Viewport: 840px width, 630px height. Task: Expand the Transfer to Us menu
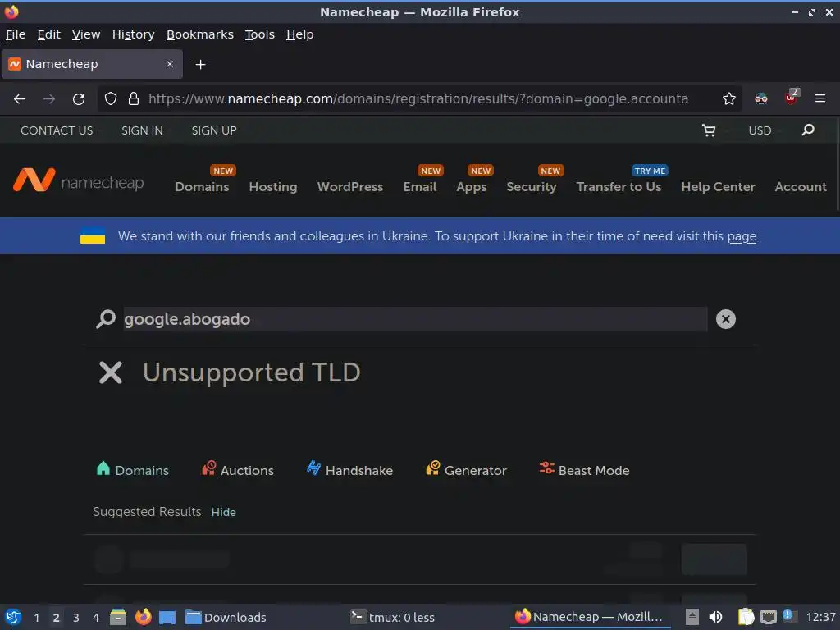(619, 186)
